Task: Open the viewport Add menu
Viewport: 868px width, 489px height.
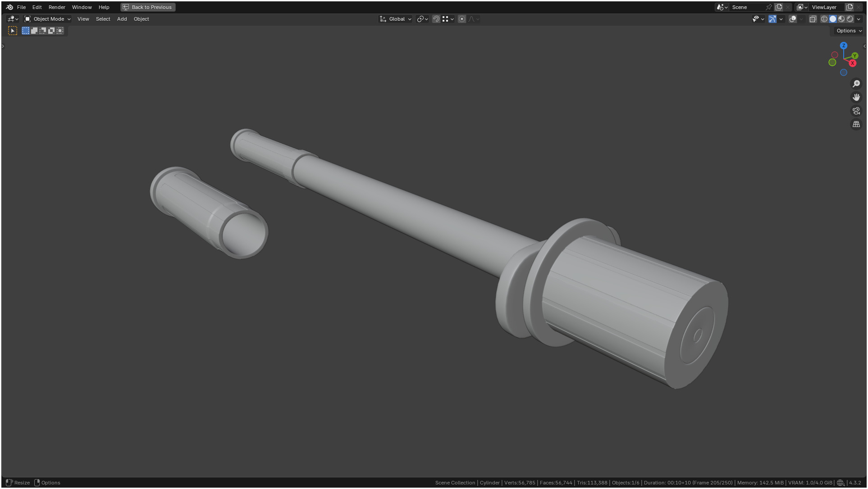Action: 122,19
